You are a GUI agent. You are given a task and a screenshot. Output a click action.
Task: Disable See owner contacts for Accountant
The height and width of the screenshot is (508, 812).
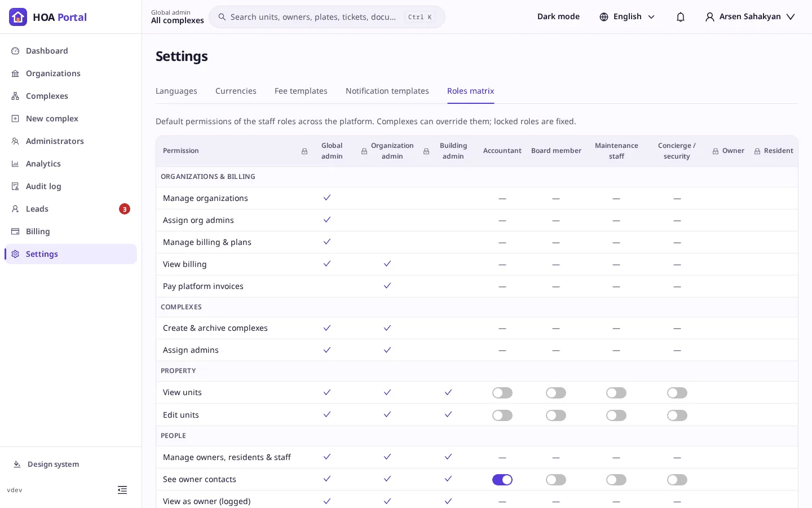(502, 480)
